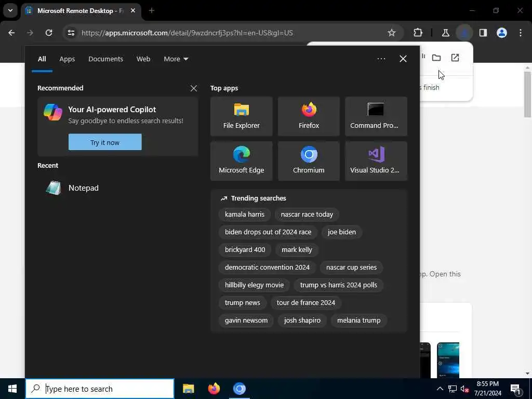
Task: Open browser Extensions puzzle icon
Action: 418,33
